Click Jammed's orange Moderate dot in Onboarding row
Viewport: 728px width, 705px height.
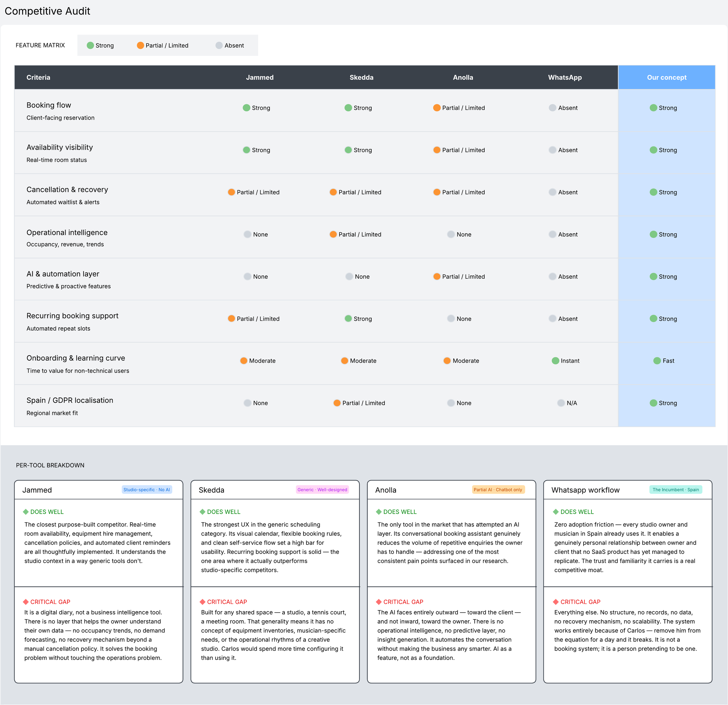(x=244, y=361)
